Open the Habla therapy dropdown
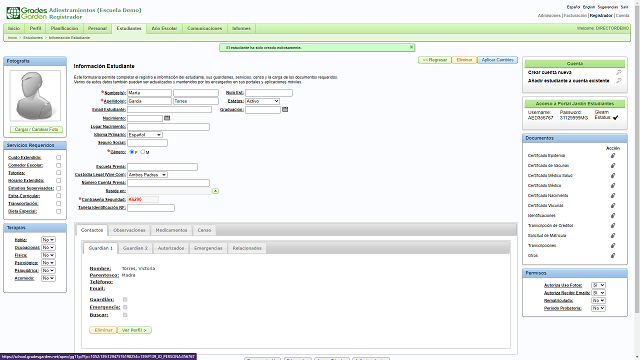The image size is (640, 360). 48,240
